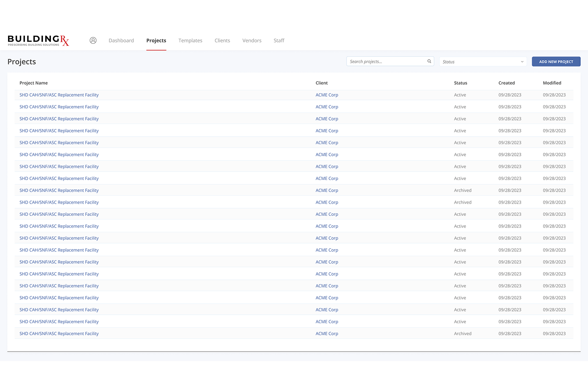Screen dimensions: 588x392
Task: Click the Created column header
Action: point(506,83)
